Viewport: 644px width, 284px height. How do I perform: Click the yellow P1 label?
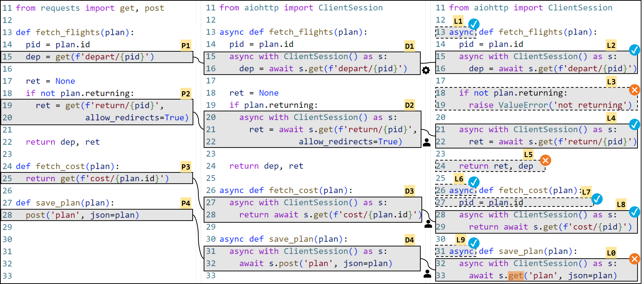coord(186,46)
